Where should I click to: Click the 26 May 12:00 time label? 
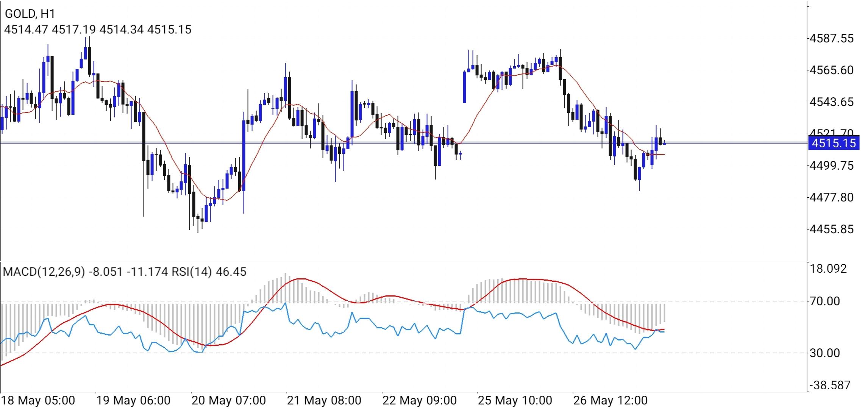coord(610,400)
